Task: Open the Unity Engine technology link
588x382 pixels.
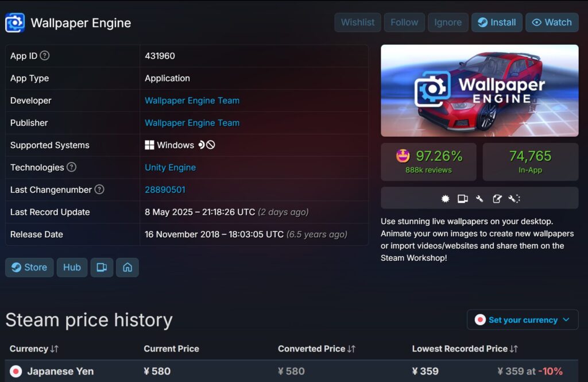Action: point(170,167)
